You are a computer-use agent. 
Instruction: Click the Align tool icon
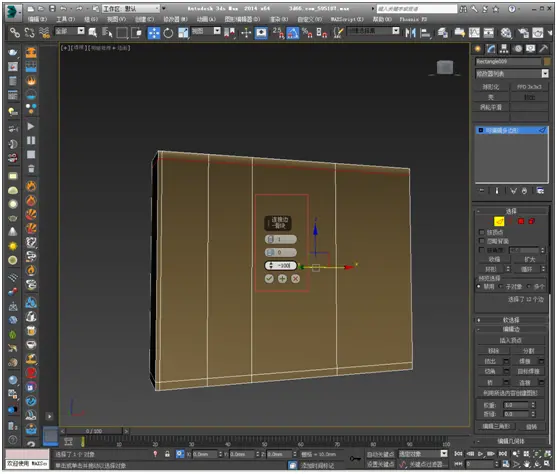click(x=425, y=33)
